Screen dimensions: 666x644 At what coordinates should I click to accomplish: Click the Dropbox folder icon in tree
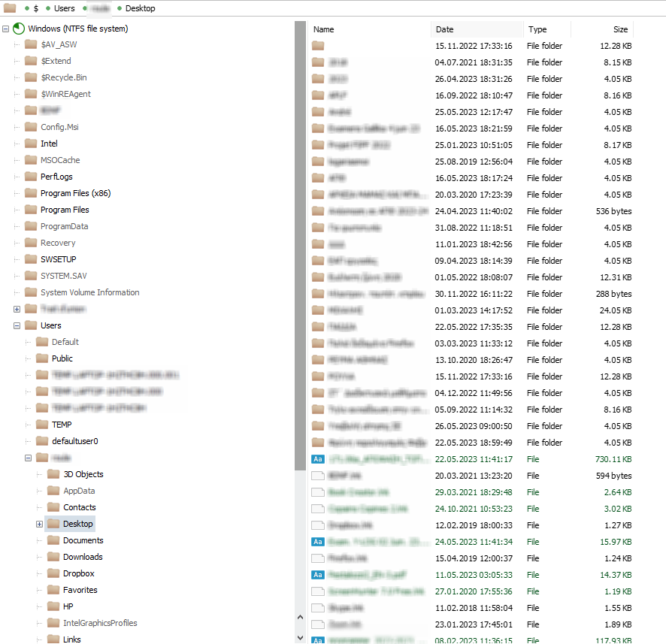[53, 573]
